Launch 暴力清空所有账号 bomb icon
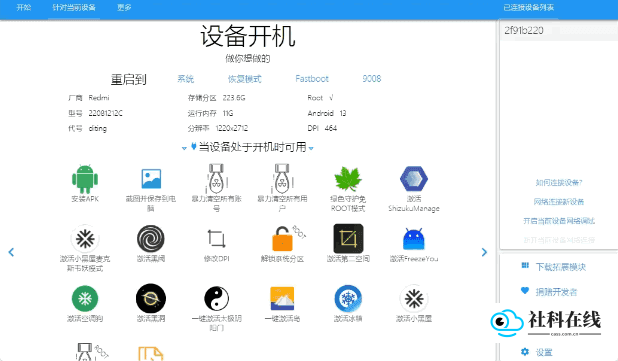This screenshot has width=618, height=361. click(216, 179)
